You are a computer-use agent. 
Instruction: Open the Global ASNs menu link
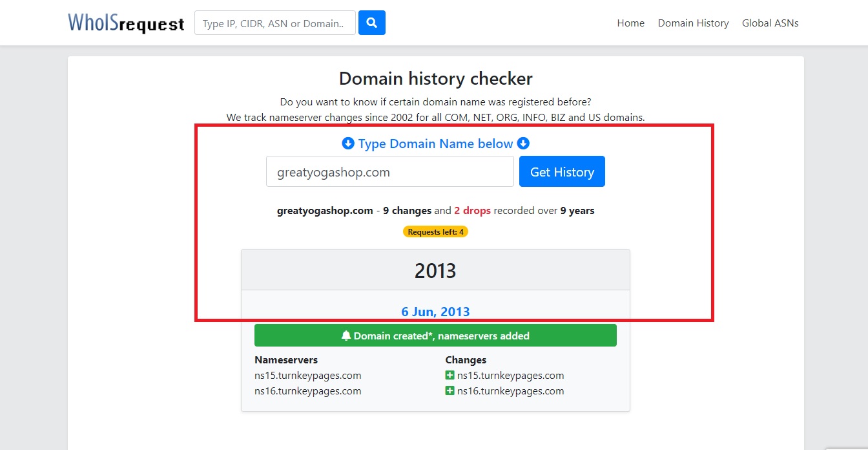point(770,23)
